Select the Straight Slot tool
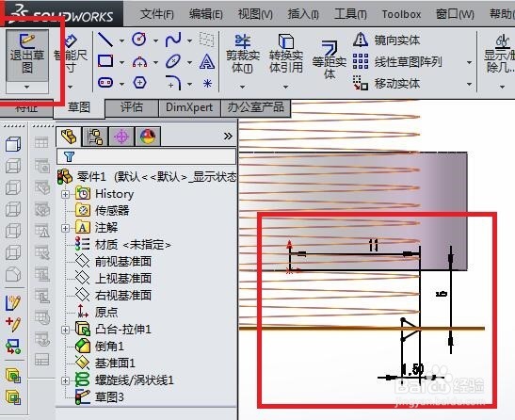The width and height of the screenshot is (515, 420). tap(105, 83)
